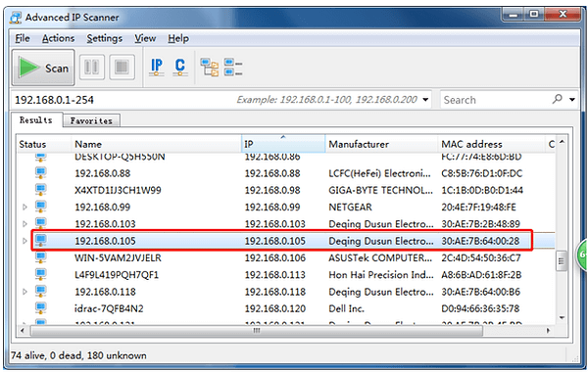Click computer icon of L4F9L419PQH7QF1 row
The width and height of the screenshot is (588, 372).
click(x=40, y=274)
